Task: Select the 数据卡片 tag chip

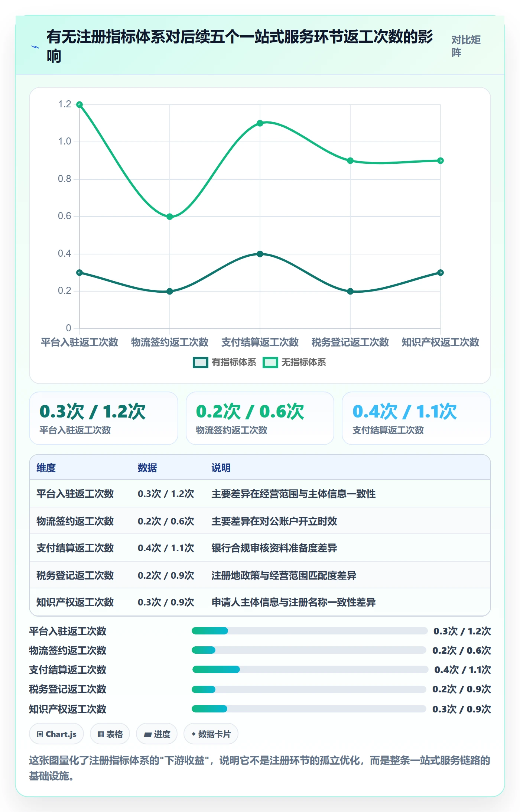Action: pyautogui.click(x=211, y=734)
